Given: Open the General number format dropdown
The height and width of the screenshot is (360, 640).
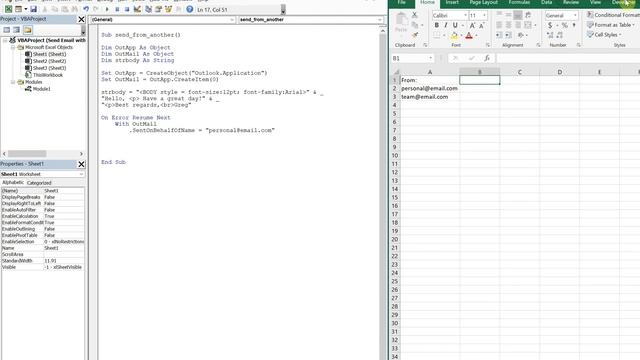Looking at the screenshot, I should (575, 16).
